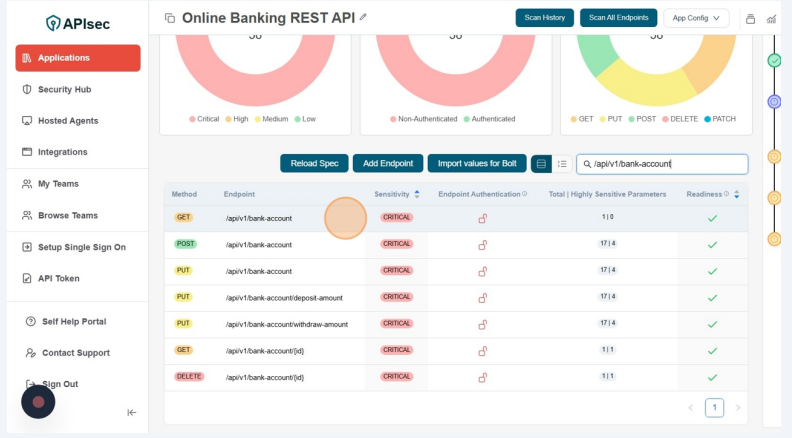Click the red record button icon
Viewport: 792px width, 438px height.
(x=38, y=402)
